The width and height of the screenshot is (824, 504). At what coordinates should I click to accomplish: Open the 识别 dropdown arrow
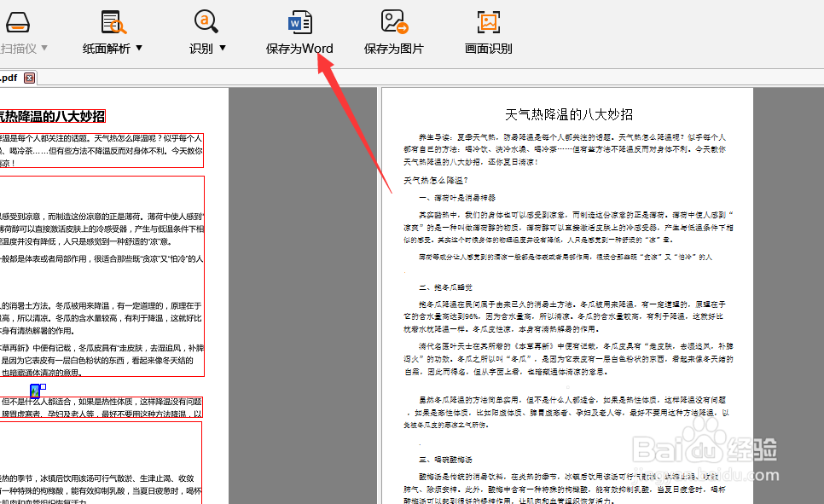pyautogui.click(x=223, y=49)
